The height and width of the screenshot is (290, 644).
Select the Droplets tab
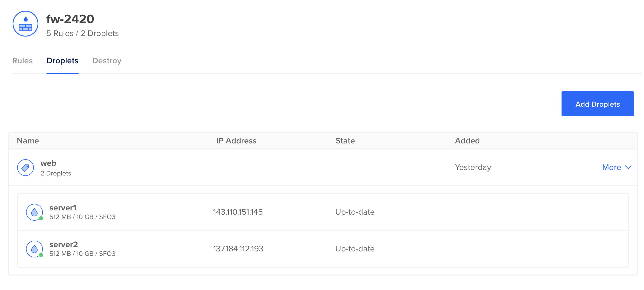[63, 61]
